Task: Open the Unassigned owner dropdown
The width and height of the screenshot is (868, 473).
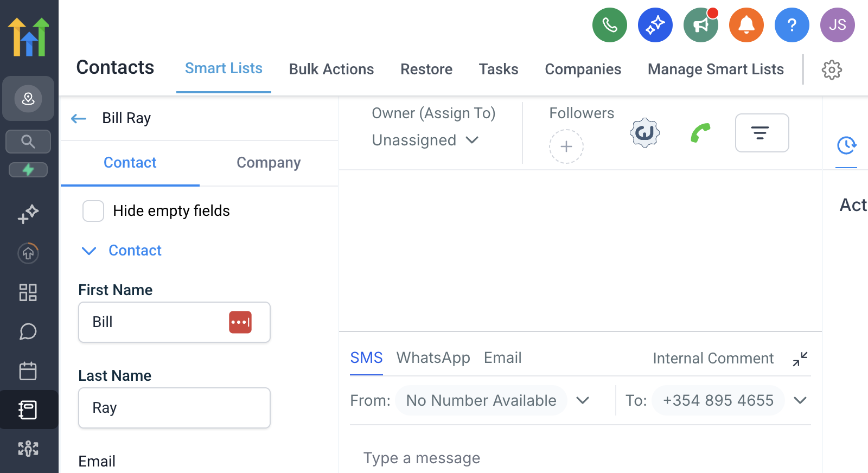Action: (425, 140)
